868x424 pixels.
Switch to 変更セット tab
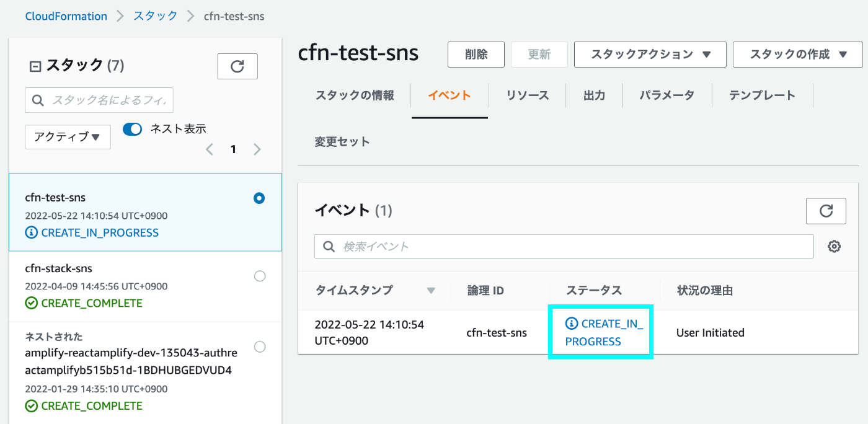[342, 142]
